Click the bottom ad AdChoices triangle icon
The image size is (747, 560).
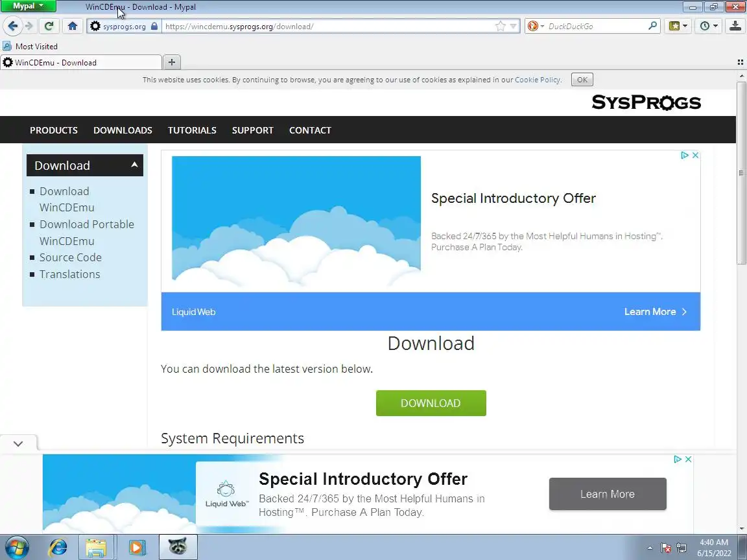(678, 459)
